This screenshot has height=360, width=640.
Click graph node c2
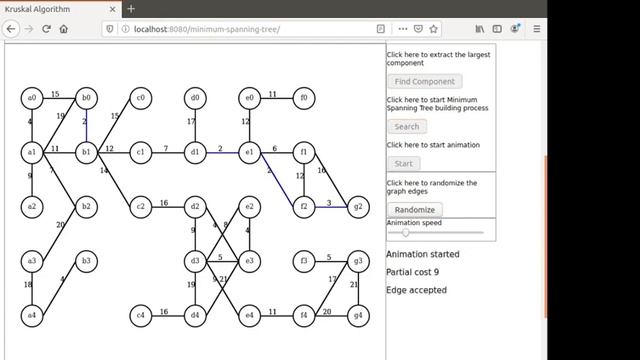140,207
